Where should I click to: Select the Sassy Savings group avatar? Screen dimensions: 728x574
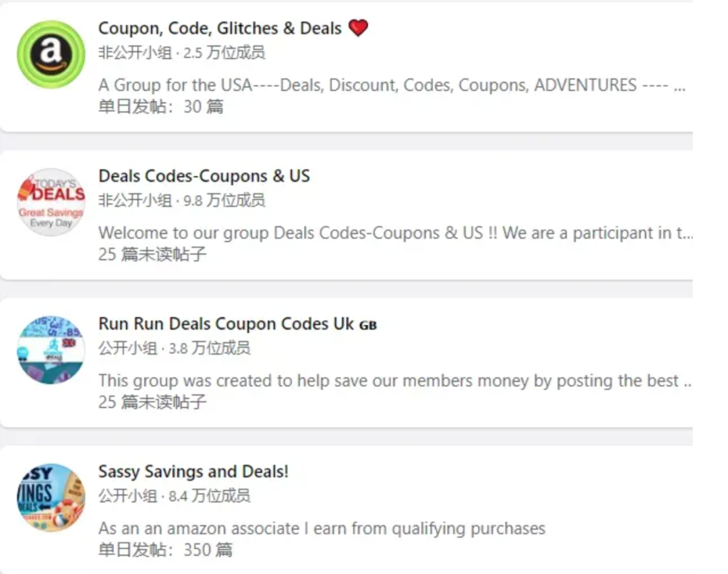pyautogui.click(x=51, y=498)
